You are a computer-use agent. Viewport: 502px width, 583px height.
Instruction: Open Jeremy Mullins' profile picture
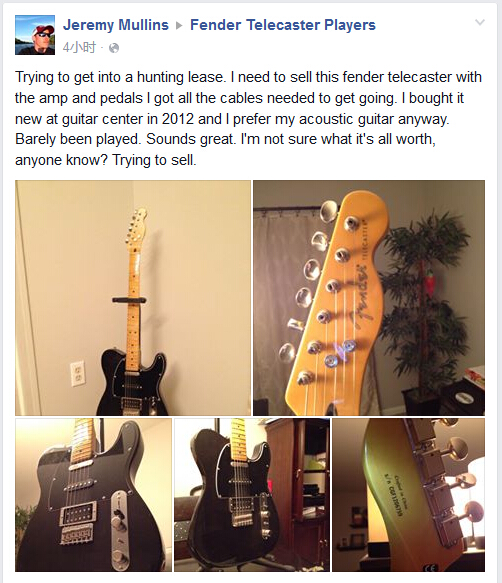[x=35, y=35]
